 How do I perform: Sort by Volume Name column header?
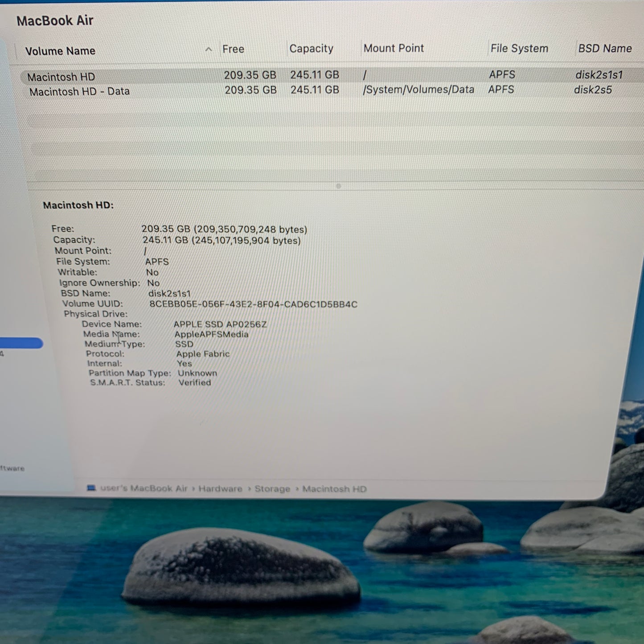60,51
